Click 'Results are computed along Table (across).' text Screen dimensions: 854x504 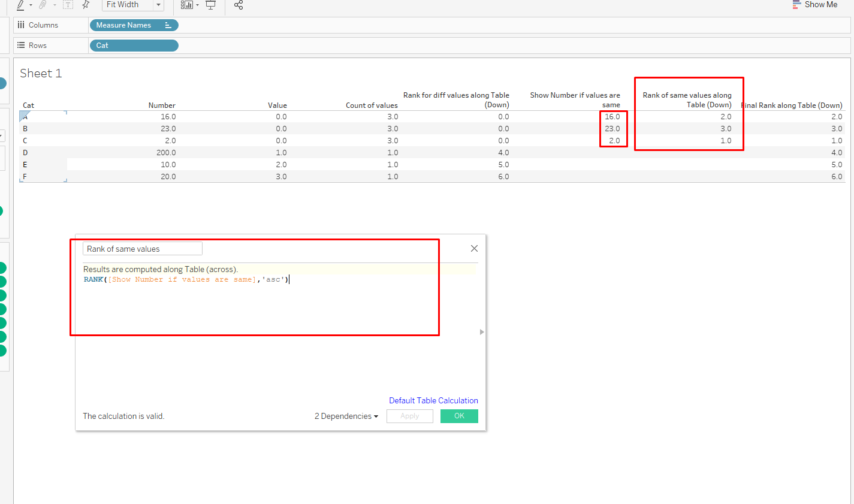(x=161, y=270)
